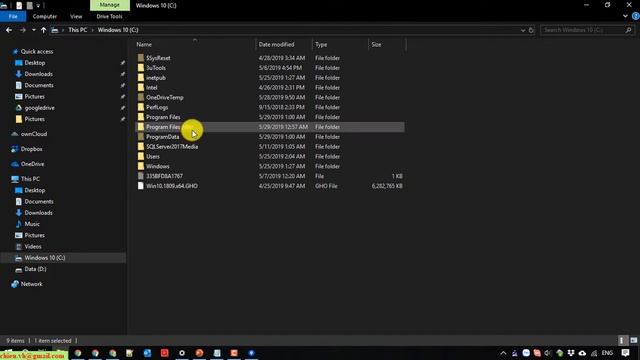
Task: Switch to large icons view button
Action: (633, 340)
